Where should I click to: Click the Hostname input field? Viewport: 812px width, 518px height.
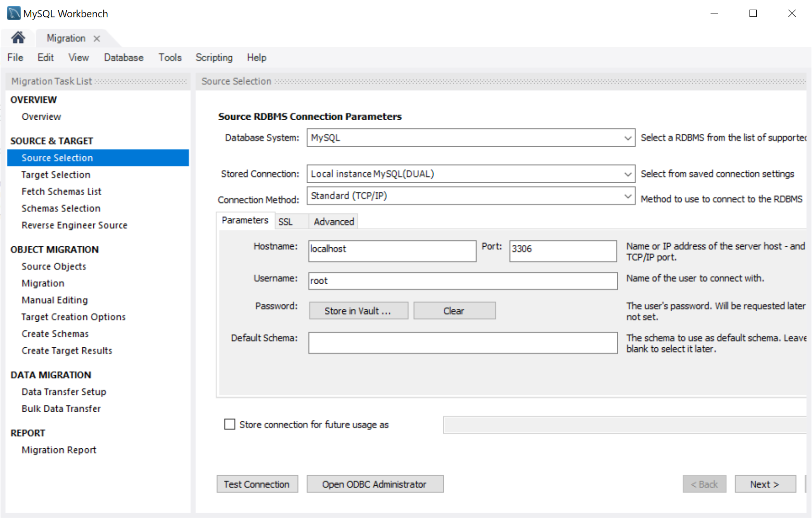392,251
